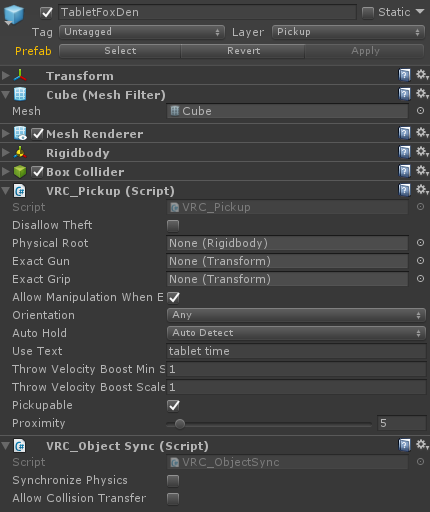Open VRC_Object Sync gear settings
Image resolution: width=430 pixels, height=512 pixels.
[422, 445]
